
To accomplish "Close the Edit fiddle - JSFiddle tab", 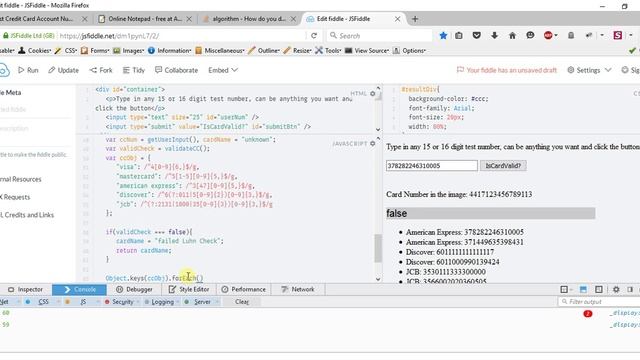I will (397, 19).
